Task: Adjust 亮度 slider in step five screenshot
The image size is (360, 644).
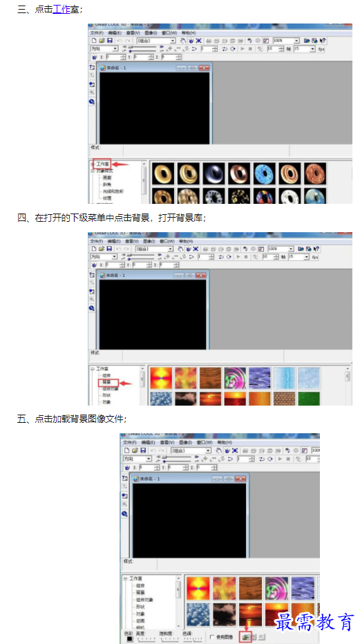Action: click(148, 639)
